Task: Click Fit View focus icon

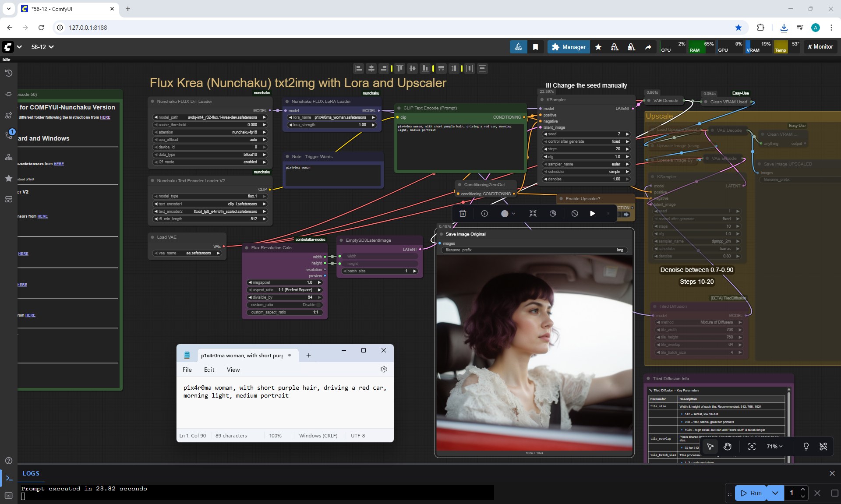Action: [752, 446]
